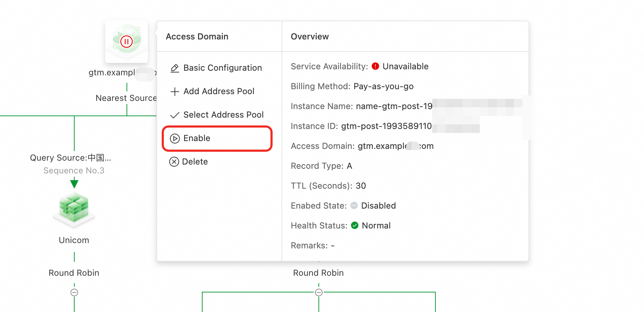Select the Unicom address pool cube icon
The width and height of the screenshot is (644, 312).
[x=74, y=209]
